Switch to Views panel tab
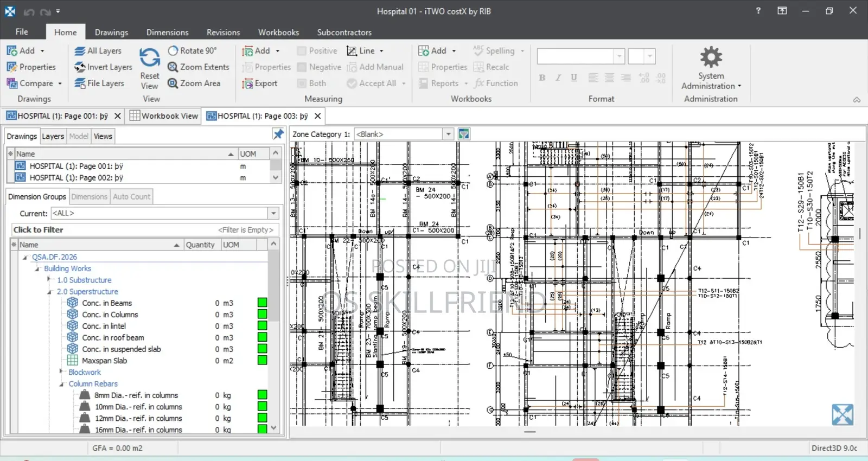The height and width of the screenshot is (461, 868). pos(103,136)
